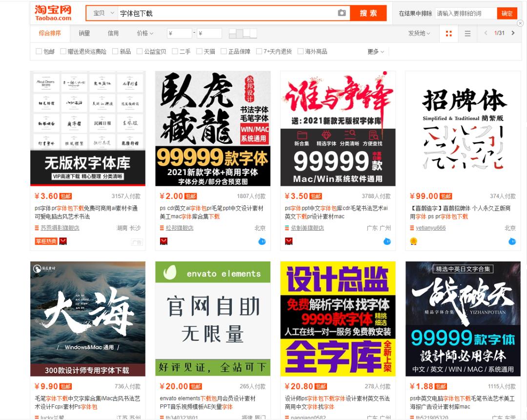Click the 掌柜热卖 badge under the first product
Viewport: 527px width, 420px height.
point(46,240)
